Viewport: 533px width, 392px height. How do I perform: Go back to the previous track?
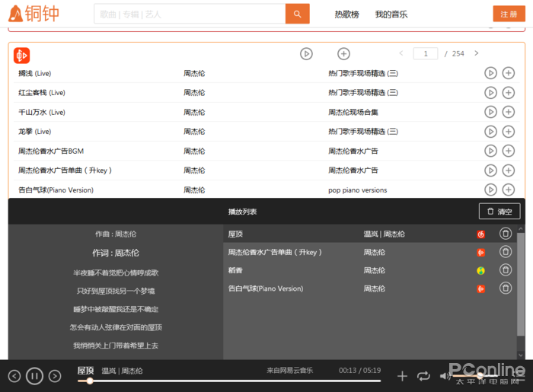coord(14,375)
